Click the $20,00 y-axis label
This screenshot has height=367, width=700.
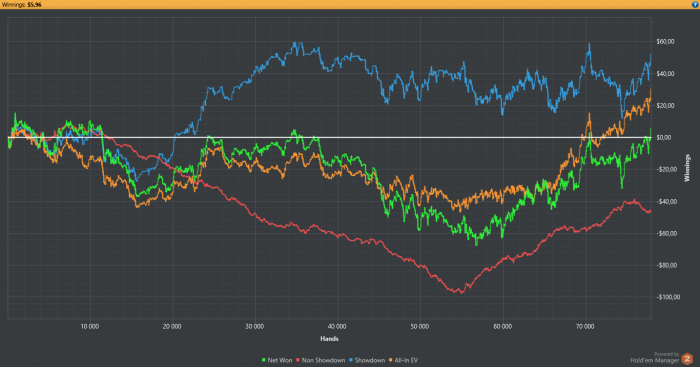tap(665, 106)
